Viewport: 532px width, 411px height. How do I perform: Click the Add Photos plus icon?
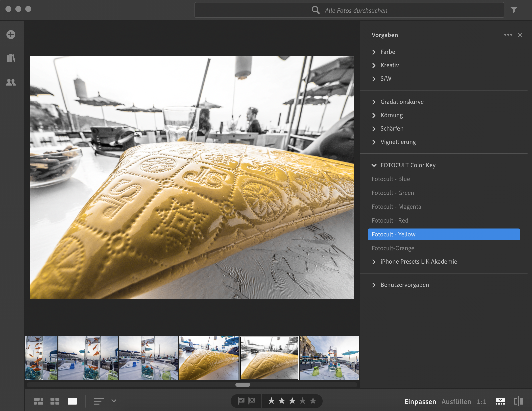[11, 35]
